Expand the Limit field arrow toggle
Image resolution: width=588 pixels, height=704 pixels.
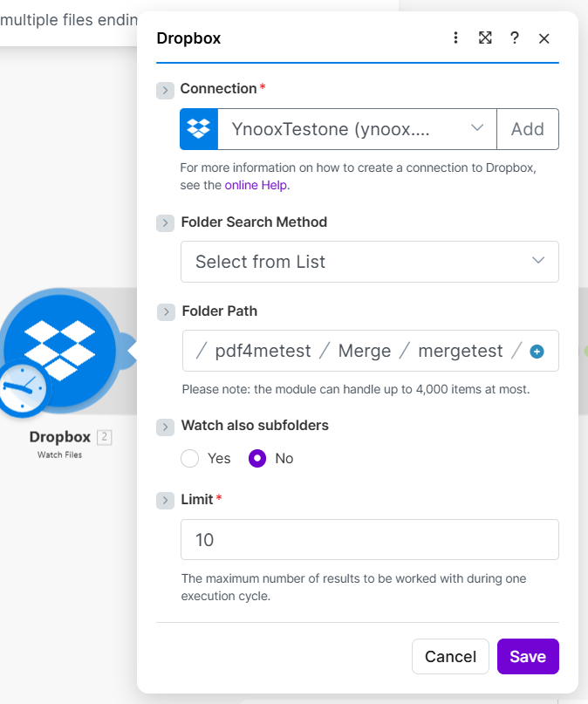(165, 500)
